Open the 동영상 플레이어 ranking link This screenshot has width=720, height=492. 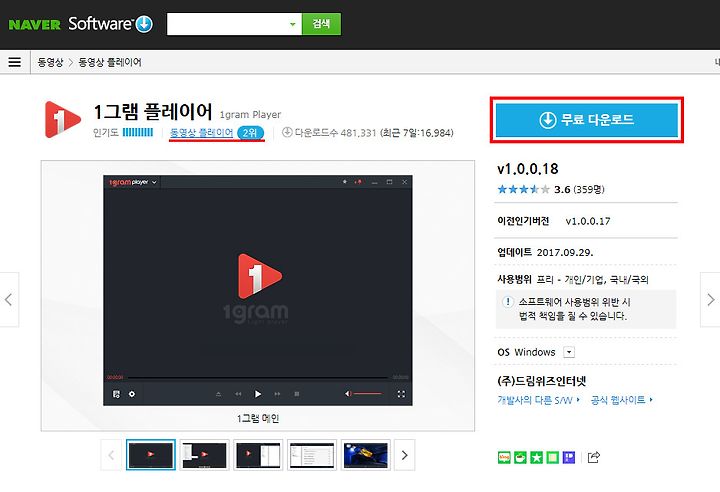[201, 133]
